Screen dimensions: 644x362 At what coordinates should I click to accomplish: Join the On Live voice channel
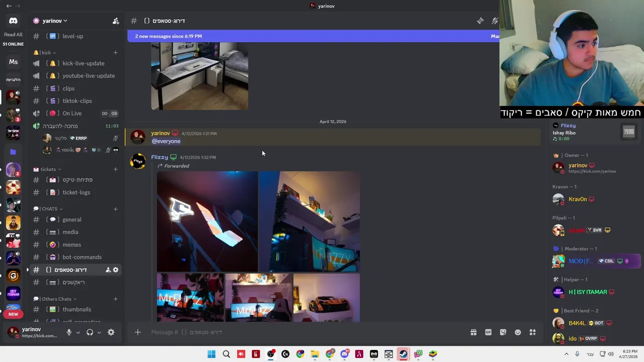click(75, 114)
